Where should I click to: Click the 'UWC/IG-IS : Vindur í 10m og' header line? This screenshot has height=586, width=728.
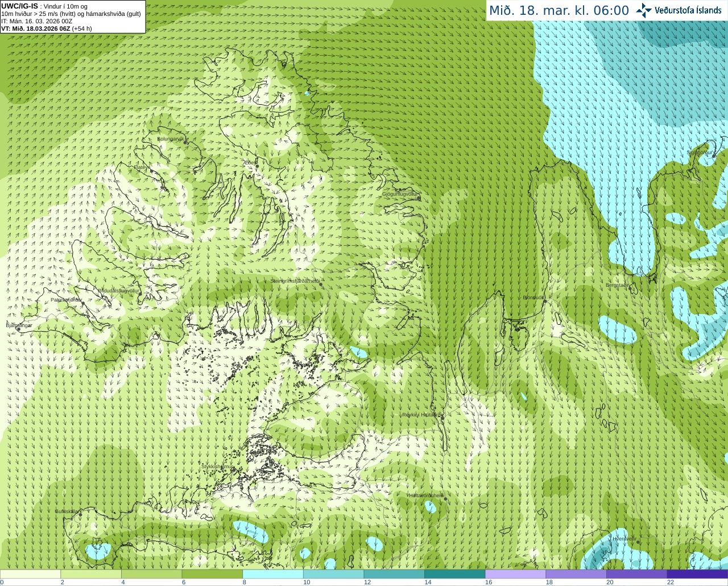pos(44,6)
